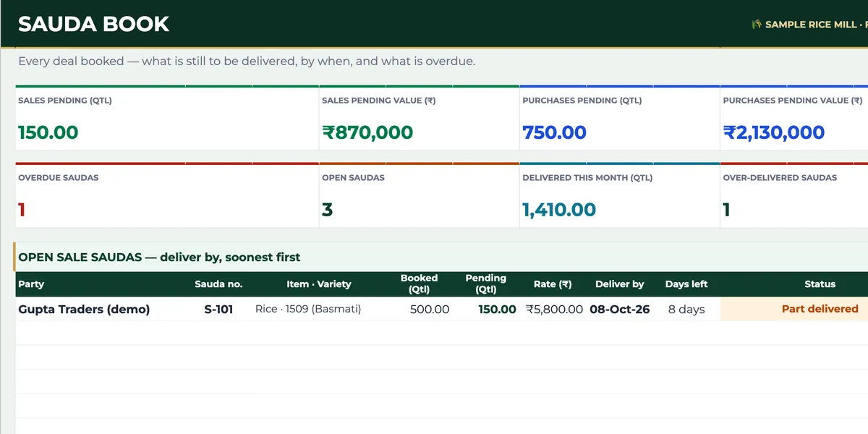Click the Open Saudas card label
The width and height of the screenshot is (868, 434).
353,178
